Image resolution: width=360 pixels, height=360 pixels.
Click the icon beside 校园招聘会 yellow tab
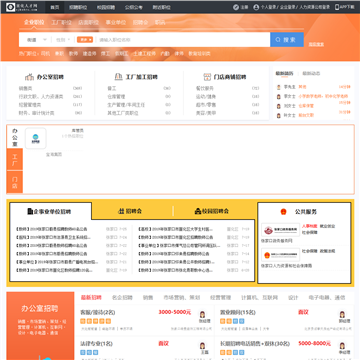click(x=198, y=211)
